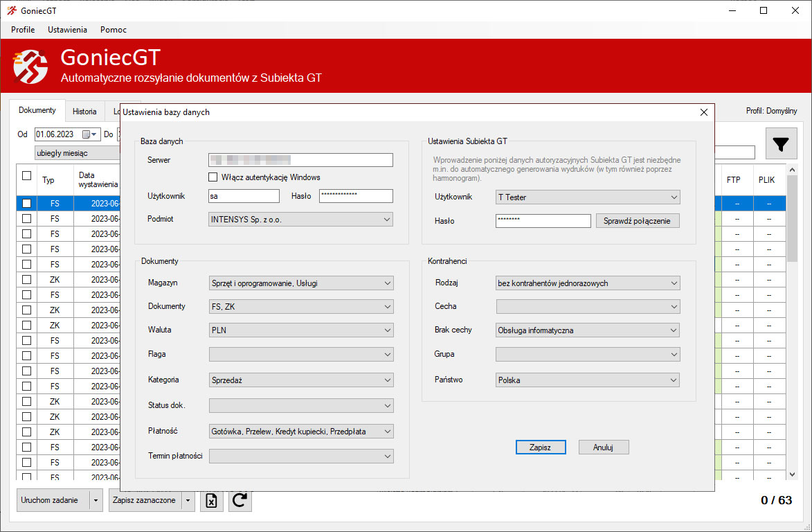Viewport: 812px width, 532px height.
Task: Expand the Flaga dropdown
Action: tap(301, 355)
